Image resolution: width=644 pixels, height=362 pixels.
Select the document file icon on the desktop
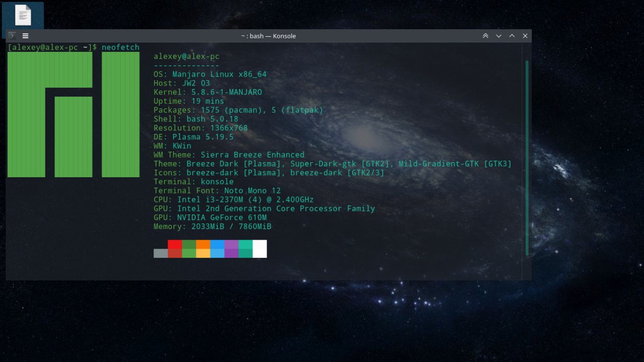click(23, 15)
